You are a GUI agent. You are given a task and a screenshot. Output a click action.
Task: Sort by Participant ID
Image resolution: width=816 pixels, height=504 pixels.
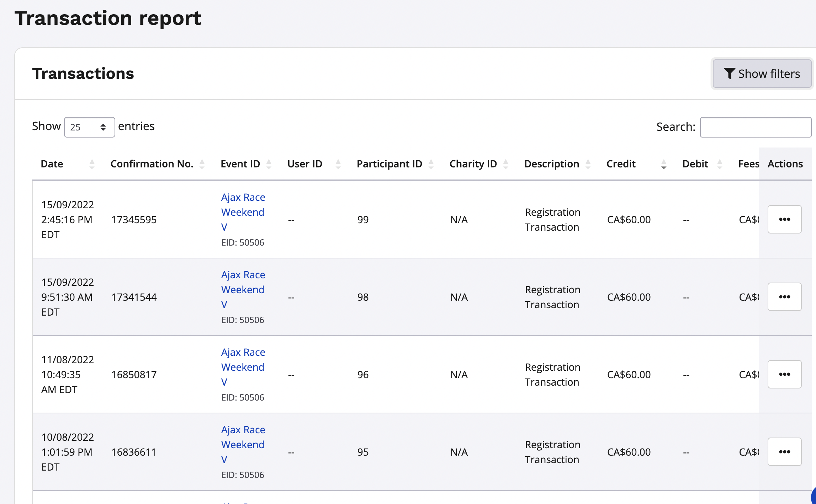[x=431, y=164]
